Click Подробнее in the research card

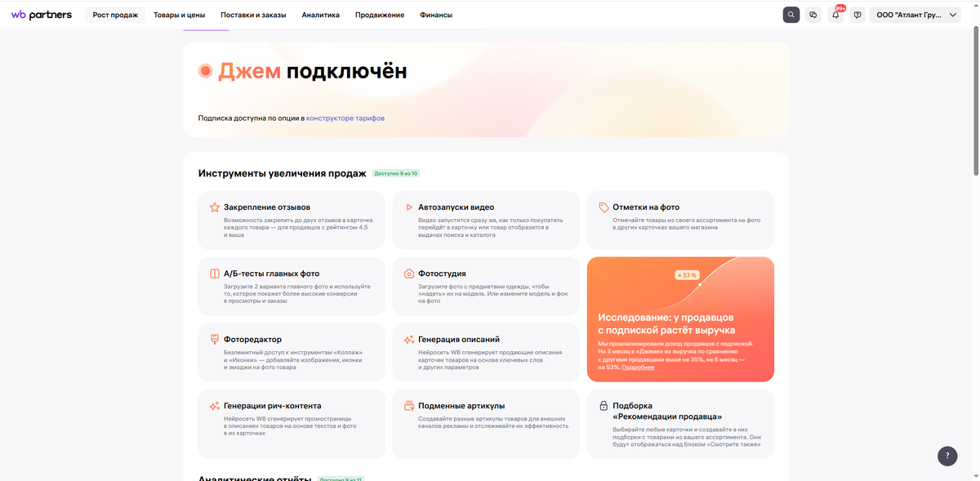637,367
